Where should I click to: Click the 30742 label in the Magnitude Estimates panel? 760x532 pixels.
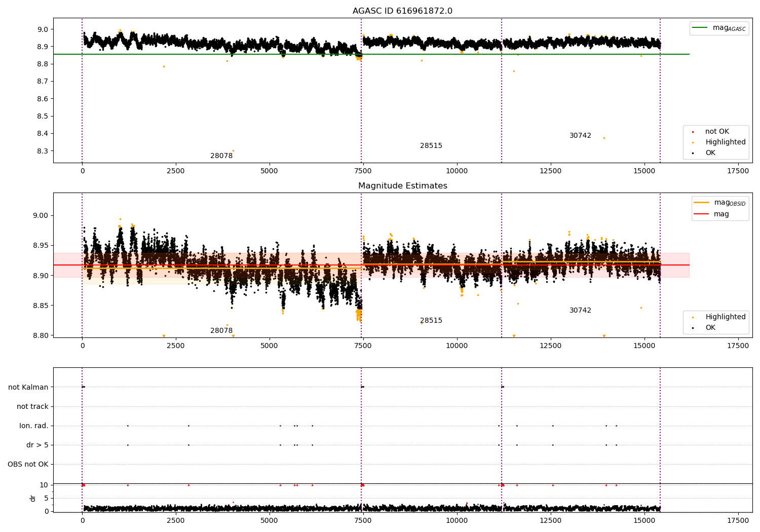click(580, 311)
